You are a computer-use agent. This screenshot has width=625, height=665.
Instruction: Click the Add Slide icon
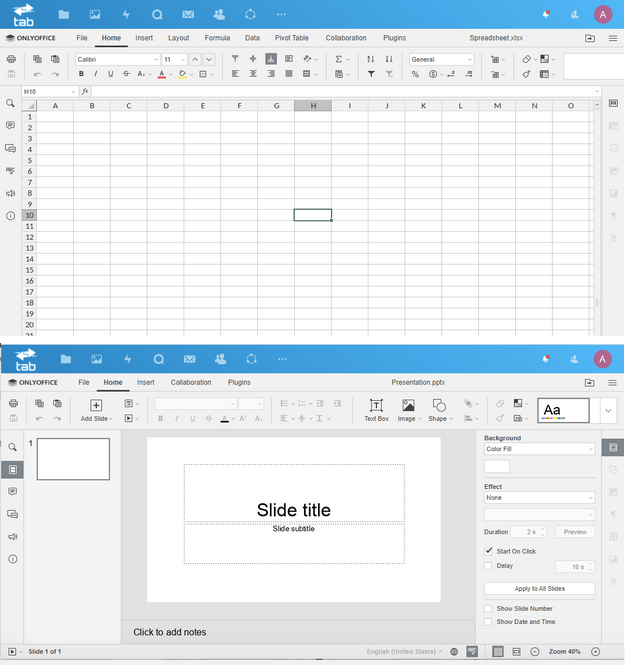[x=96, y=405]
